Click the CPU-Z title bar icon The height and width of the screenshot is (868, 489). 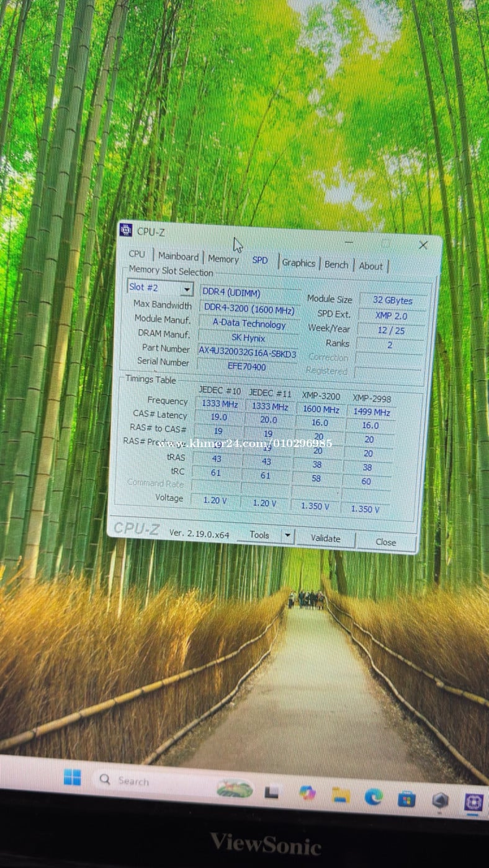click(126, 230)
